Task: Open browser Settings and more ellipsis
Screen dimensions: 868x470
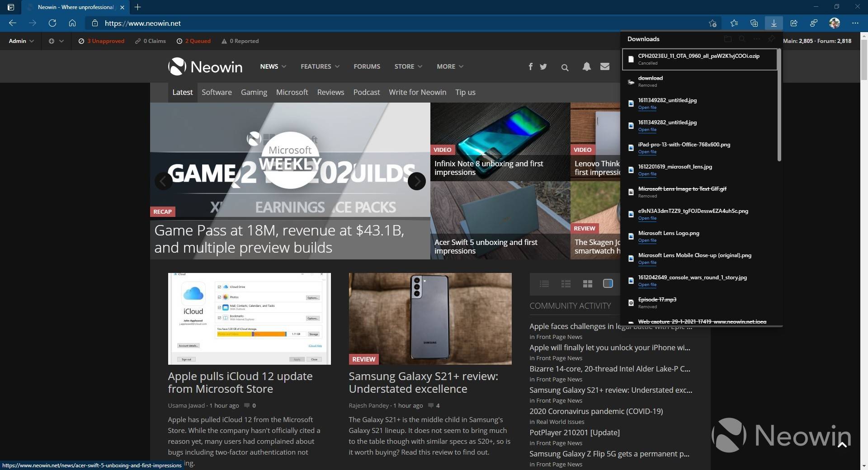Action: point(855,23)
